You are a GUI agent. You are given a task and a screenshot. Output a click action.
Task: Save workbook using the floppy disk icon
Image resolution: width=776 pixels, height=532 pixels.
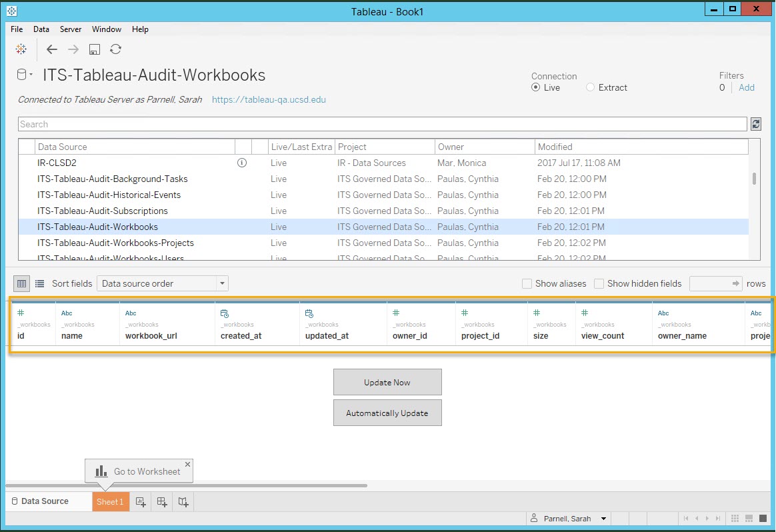(x=95, y=49)
